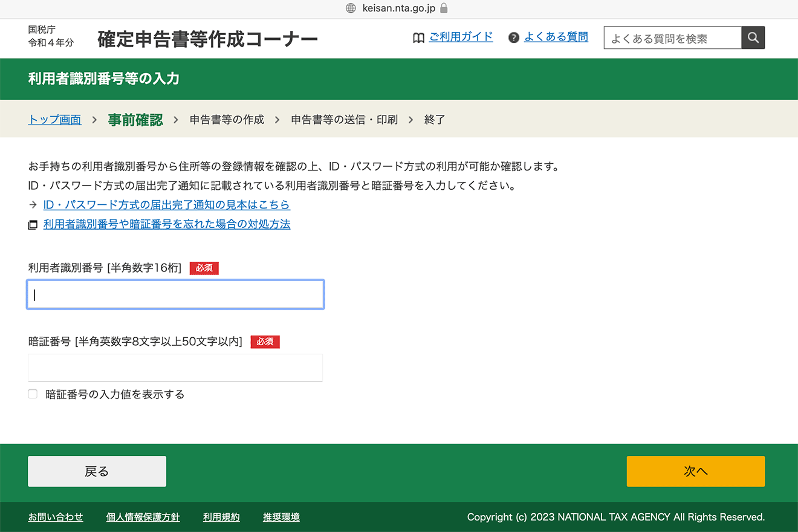Open the トップ画面 breadcrumb link

tap(54, 119)
